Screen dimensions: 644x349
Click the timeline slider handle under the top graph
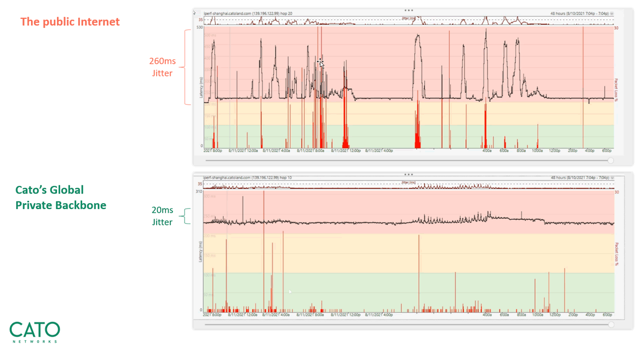click(x=611, y=160)
